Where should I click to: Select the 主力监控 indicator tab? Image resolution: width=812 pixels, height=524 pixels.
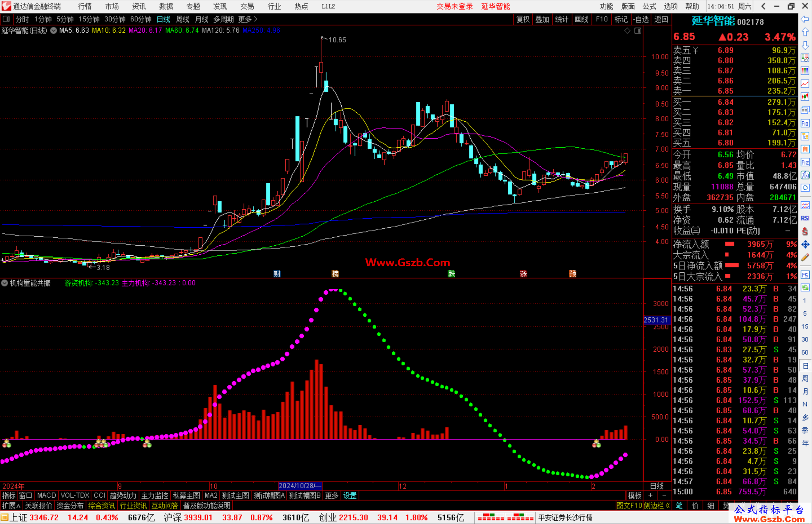pos(155,495)
